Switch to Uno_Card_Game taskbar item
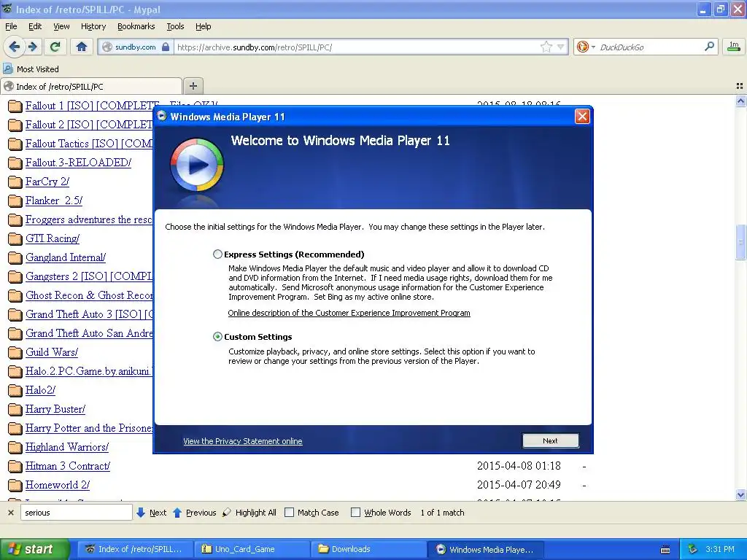The height and width of the screenshot is (560, 747). [x=252, y=549]
